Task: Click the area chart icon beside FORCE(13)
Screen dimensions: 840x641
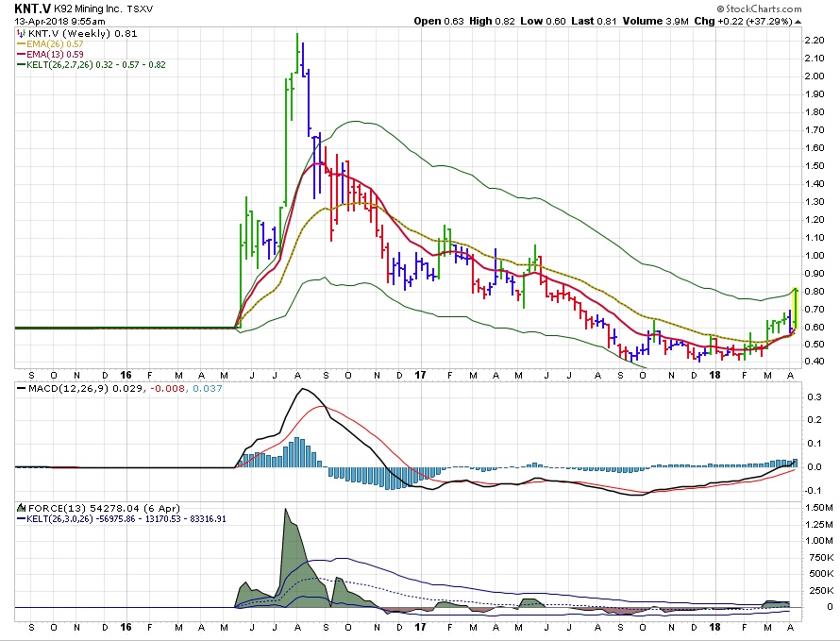Action: (22, 508)
